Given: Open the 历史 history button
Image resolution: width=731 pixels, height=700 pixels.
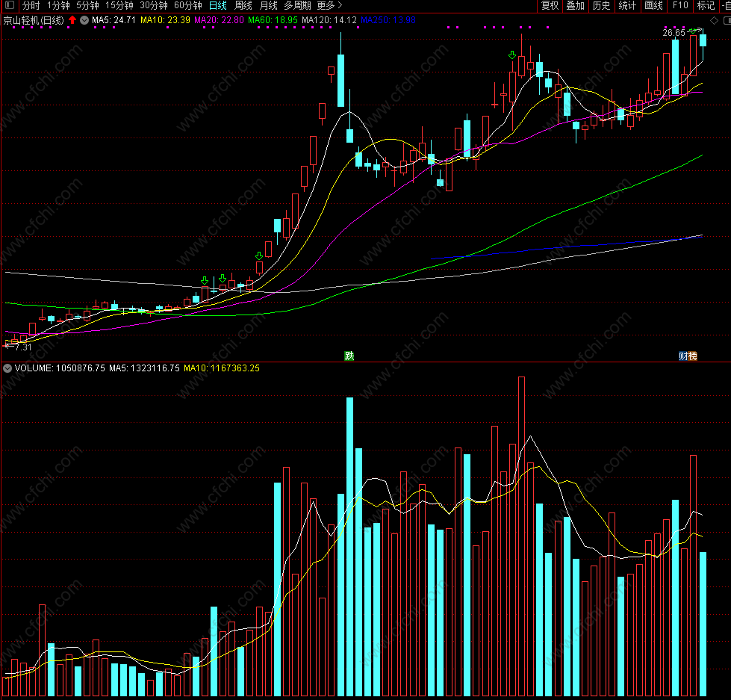Looking at the screenshot, I should (x=601, y=5).
